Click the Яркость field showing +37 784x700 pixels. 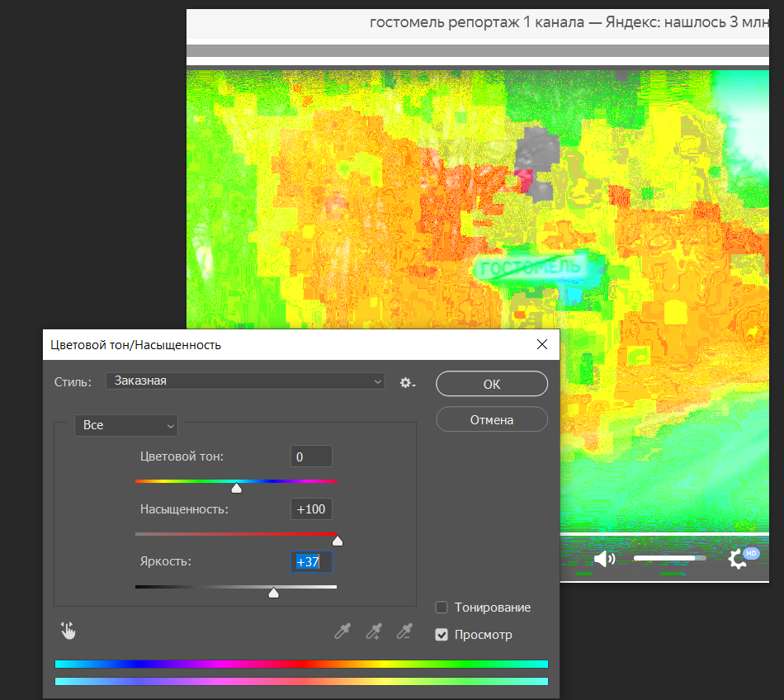[311, 562]
